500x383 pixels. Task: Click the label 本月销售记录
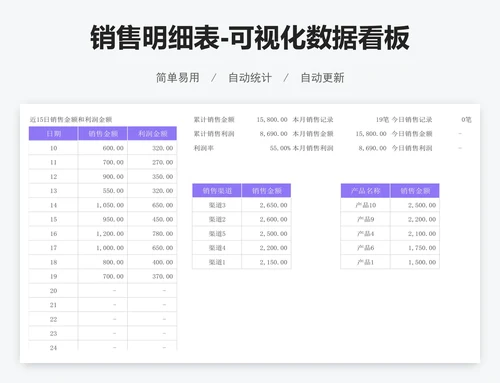point(313,120)
